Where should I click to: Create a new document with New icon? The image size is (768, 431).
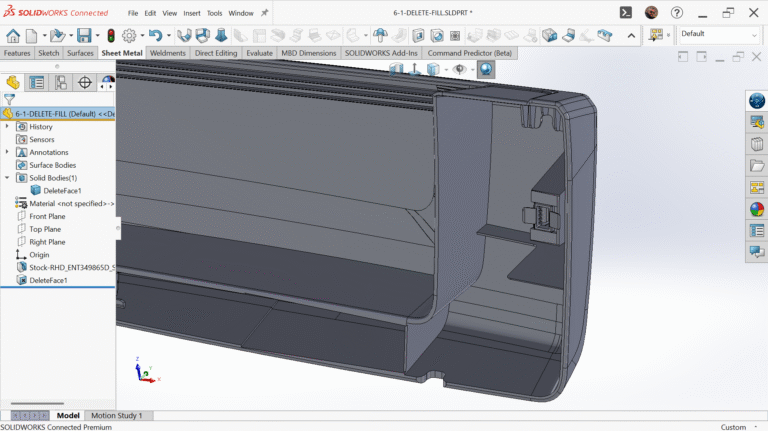pyautogui.click(x=31, y=35)
